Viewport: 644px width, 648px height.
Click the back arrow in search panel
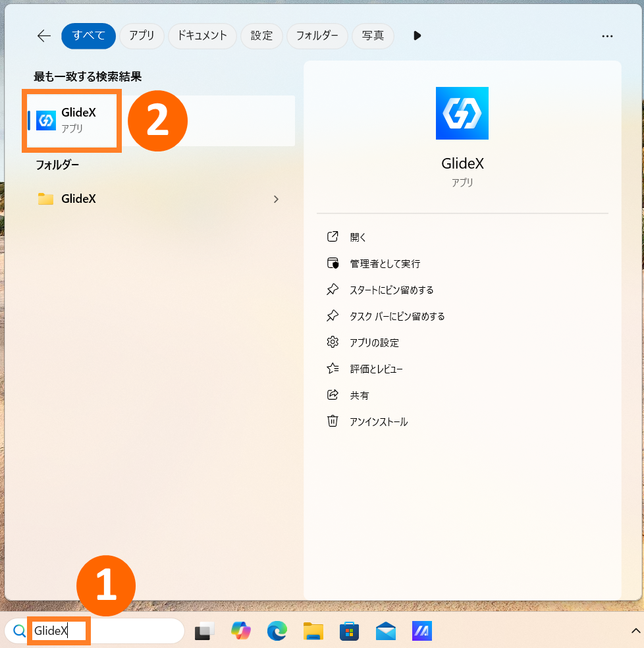pos(44,36)
